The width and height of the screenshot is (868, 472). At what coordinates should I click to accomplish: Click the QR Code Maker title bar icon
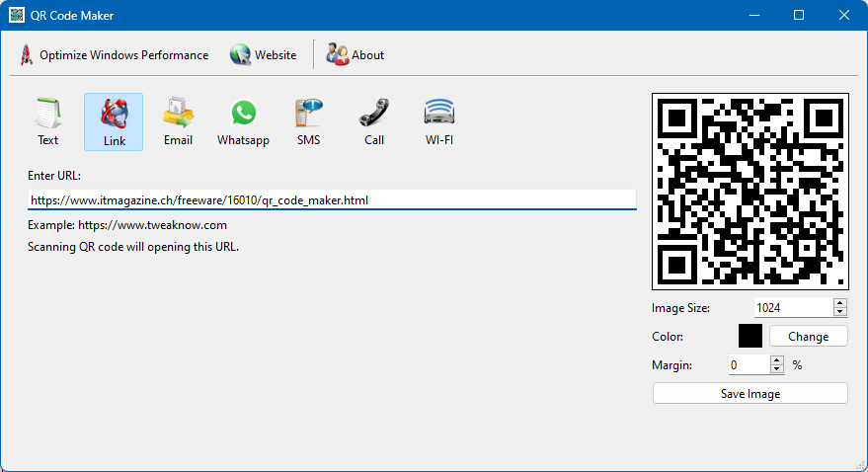coord(17,15)
